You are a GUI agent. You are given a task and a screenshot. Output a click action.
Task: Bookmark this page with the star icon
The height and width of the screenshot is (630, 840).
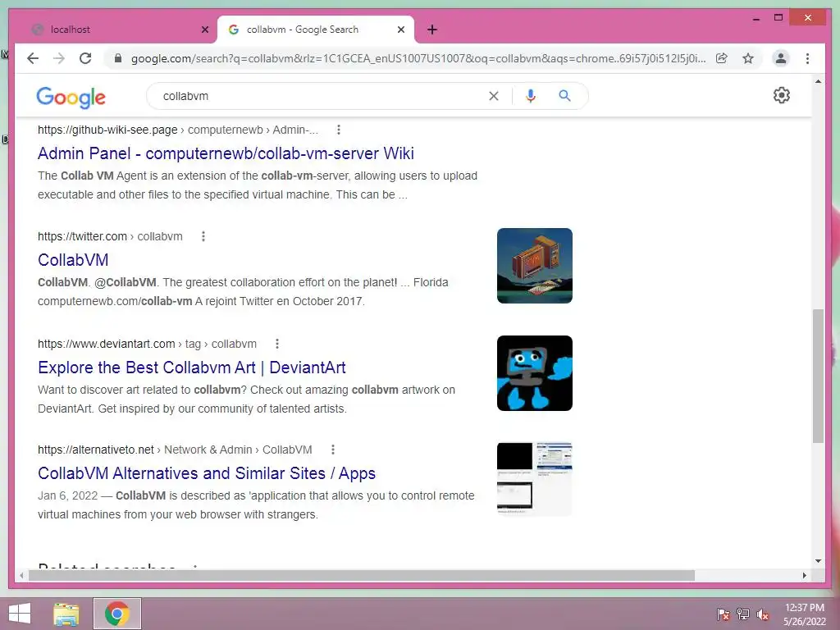[x=748, y=58]
